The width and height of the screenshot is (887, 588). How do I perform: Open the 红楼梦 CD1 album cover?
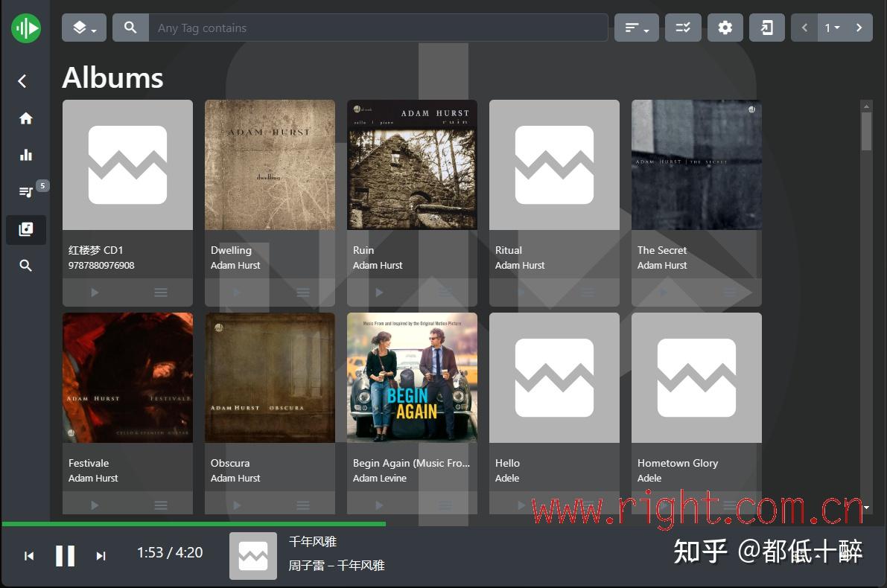click(x=128, y=165)
